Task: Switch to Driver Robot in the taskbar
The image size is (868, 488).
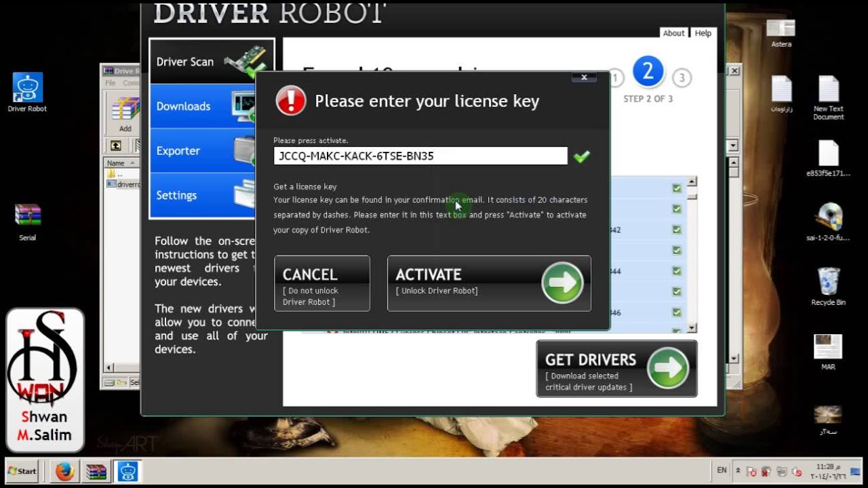Action: pyautogui.click(x=126, y=471)
